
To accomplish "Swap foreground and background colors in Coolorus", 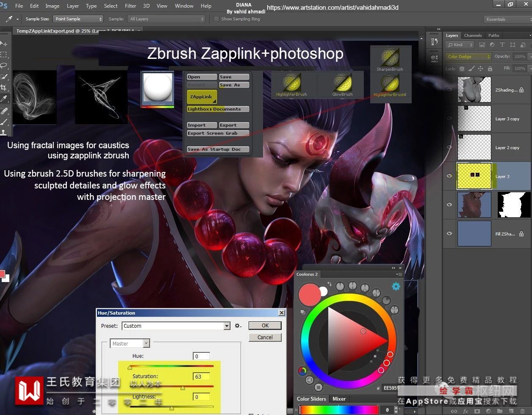I will [x=329, y=284].
